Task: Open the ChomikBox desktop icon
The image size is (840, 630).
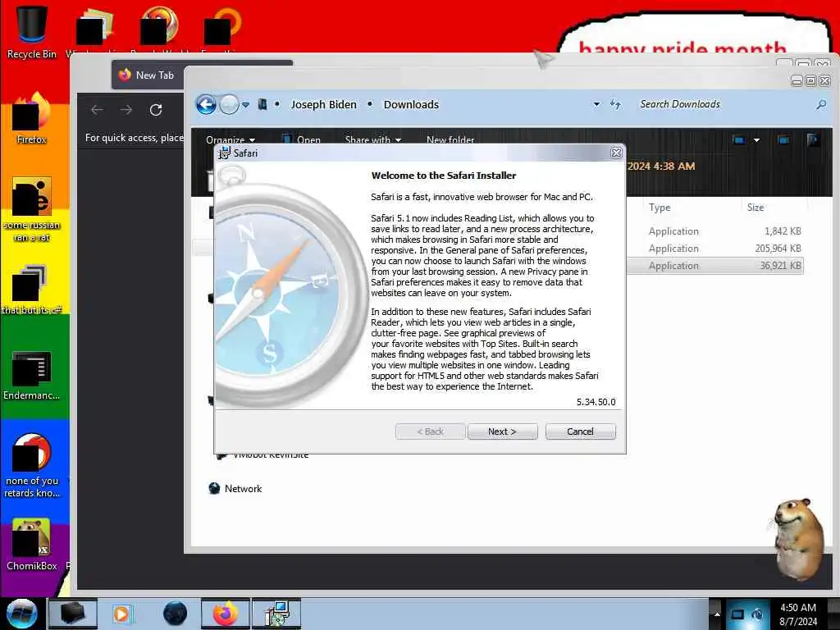Action: click(32, 545)
